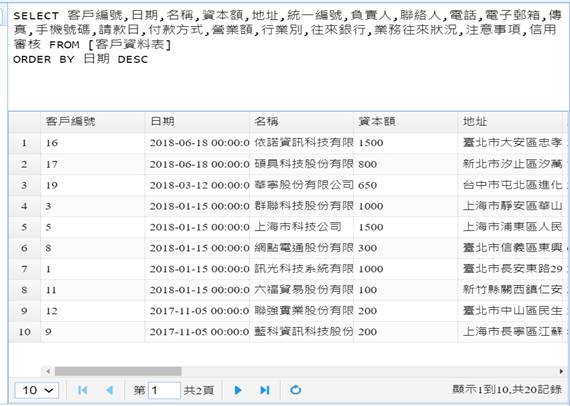Click capital amount 800 cell
Viewport: 570px width, 406px height.
click(x=406, y=164)
